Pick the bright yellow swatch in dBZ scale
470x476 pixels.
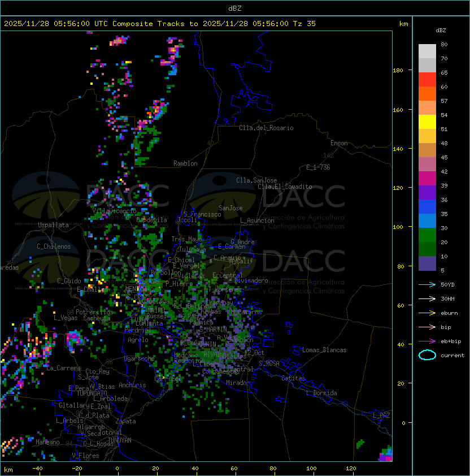(x=427, y=122)
